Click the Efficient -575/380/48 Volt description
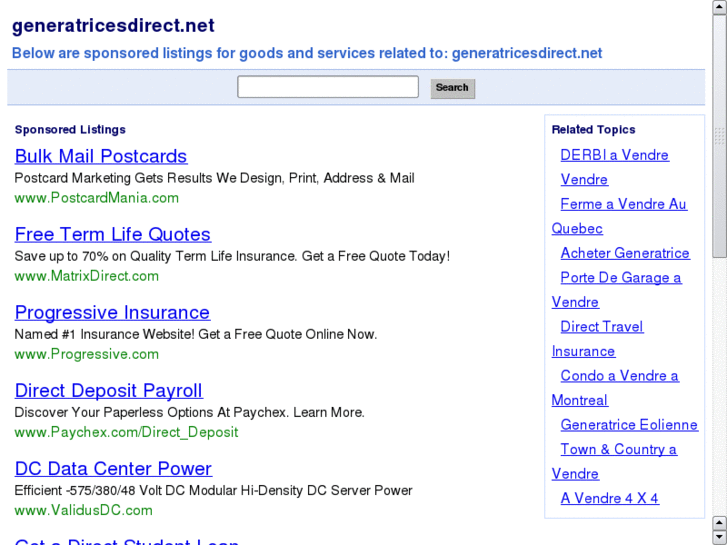727x545 pixels. click(213, 491)
